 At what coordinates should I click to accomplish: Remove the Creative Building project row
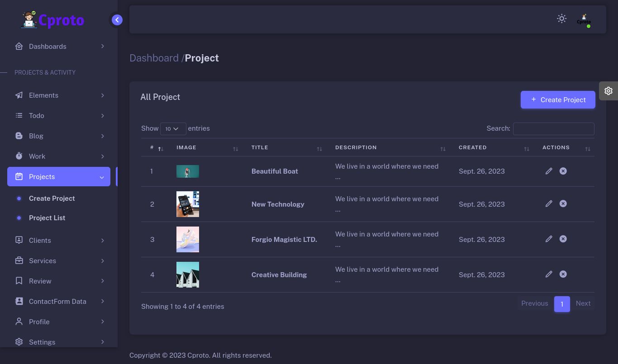pyautogui.click(x=563, y=274)
